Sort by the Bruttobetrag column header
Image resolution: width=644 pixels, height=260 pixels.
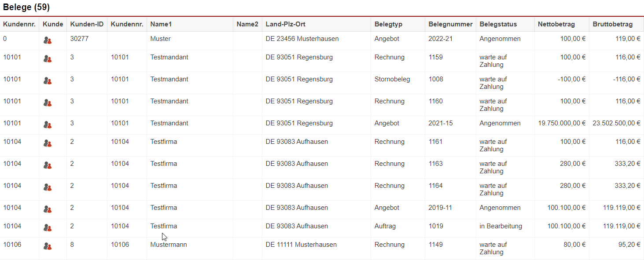(612, 24)
